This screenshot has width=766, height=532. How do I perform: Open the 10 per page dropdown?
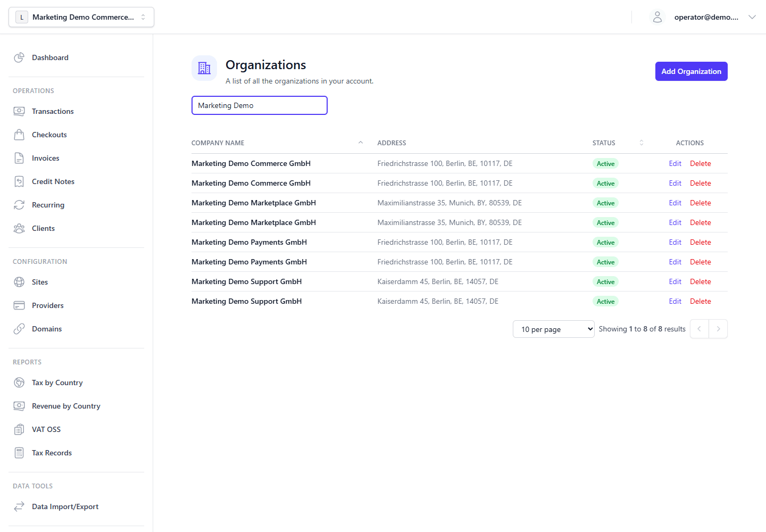coord(554,329)
